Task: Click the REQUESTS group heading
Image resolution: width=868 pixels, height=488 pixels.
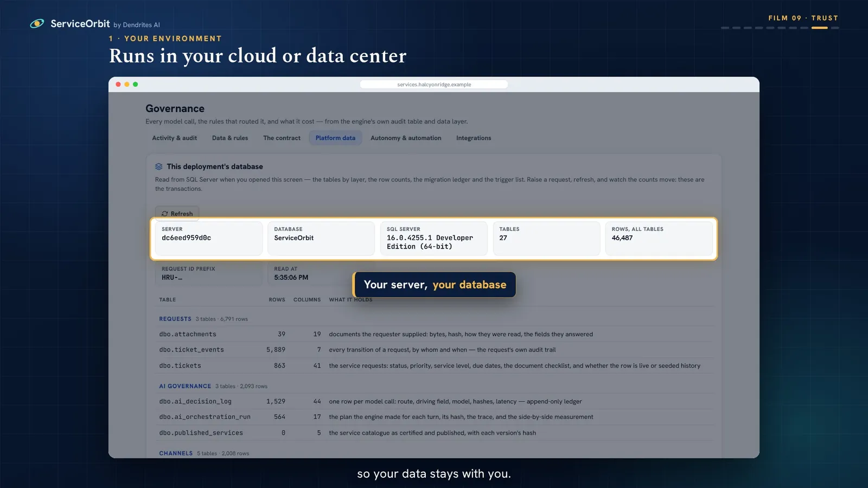Action: pos(175,319)
